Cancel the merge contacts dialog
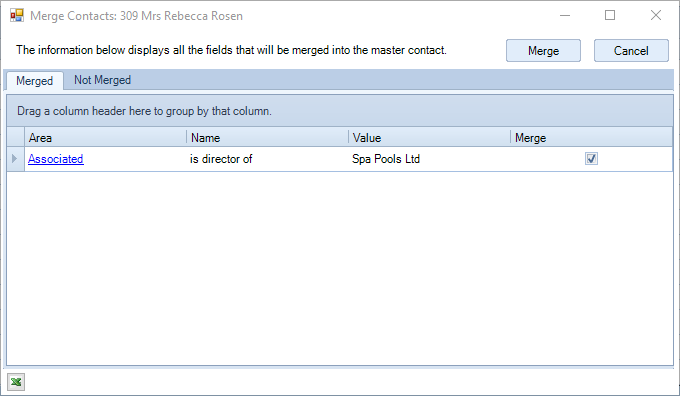 [x=631, y=51]
